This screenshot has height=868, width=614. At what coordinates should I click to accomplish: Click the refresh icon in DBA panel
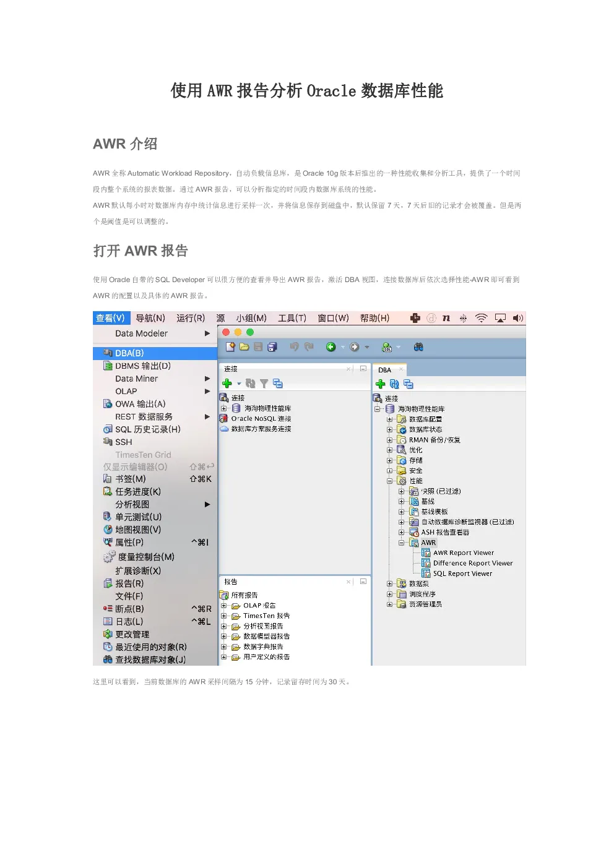pos(394,384)
